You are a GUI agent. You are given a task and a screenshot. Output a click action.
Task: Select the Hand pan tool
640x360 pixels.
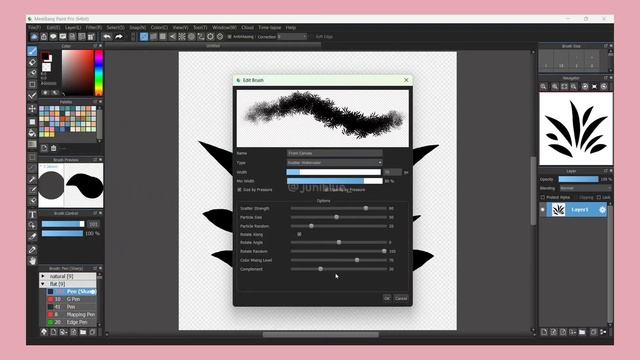[32, 261]
